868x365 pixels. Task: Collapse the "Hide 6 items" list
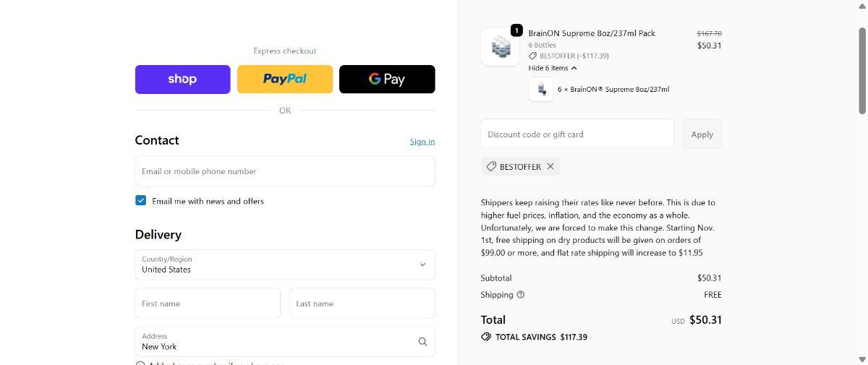click(x=552, y=68)
